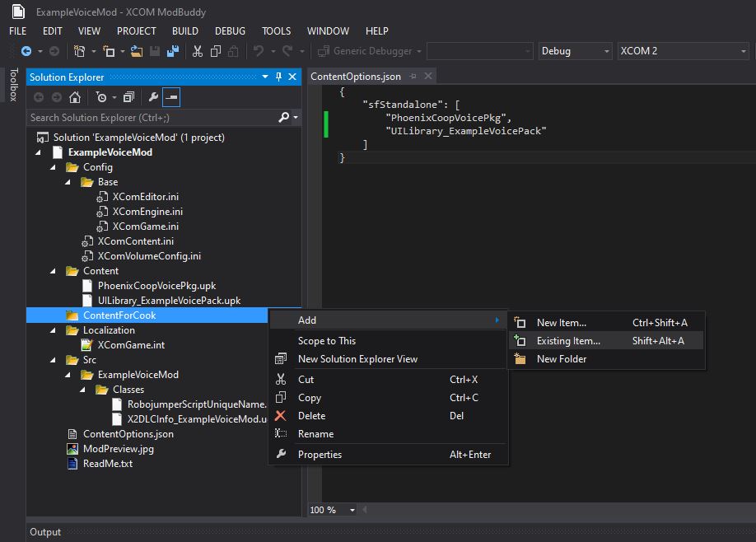Toggle auto-hide pin on Solution Explorer

278,77
